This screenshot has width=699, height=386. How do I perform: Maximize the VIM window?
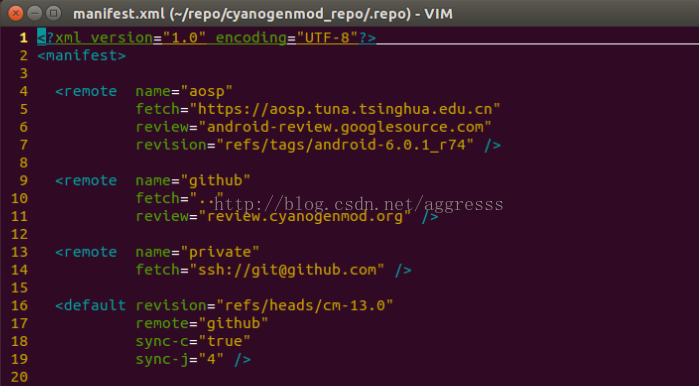point(53,13)
